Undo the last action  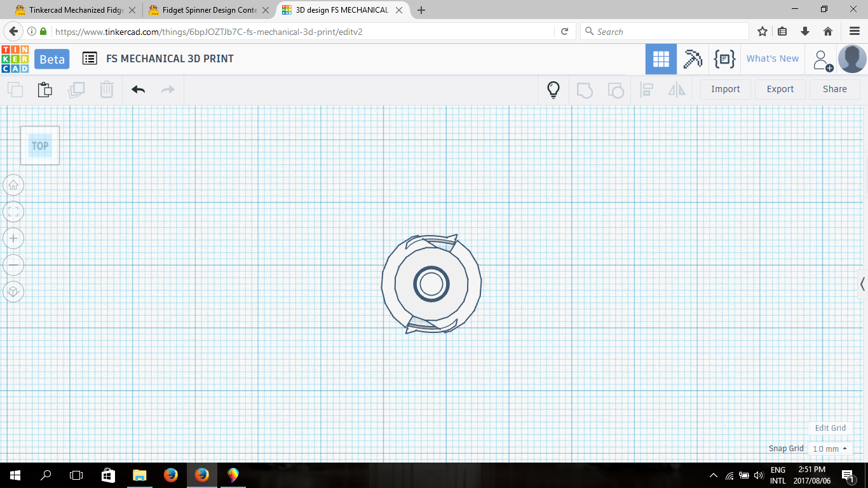click(138, 90)
